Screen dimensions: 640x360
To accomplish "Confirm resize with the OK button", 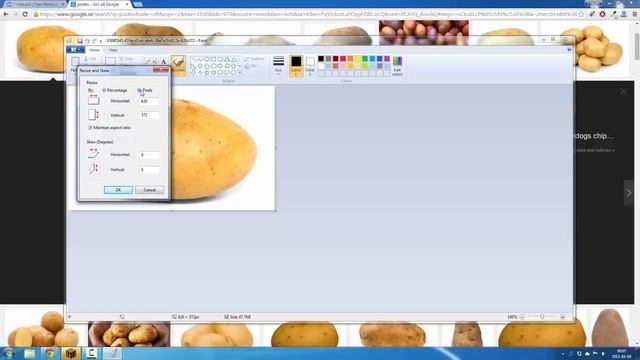I will click(x=118, y=190).
